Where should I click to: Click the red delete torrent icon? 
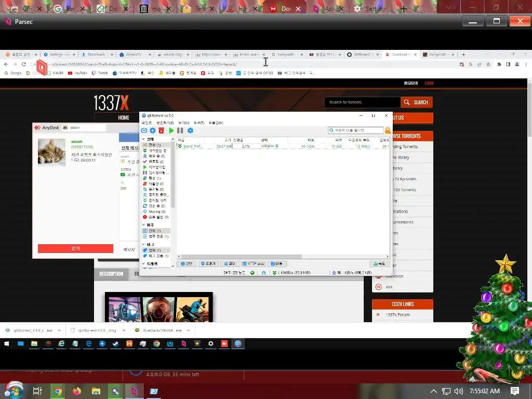(x=162, y=130)
